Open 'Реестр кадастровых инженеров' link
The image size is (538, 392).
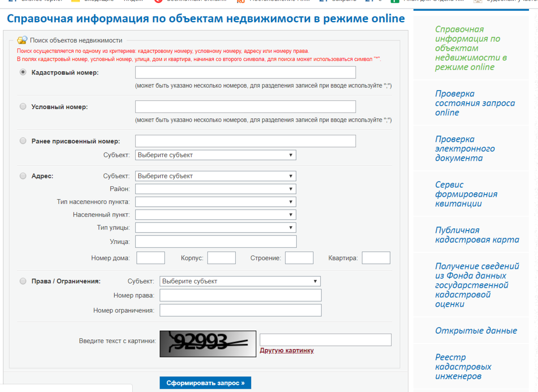tap(463, 367)
